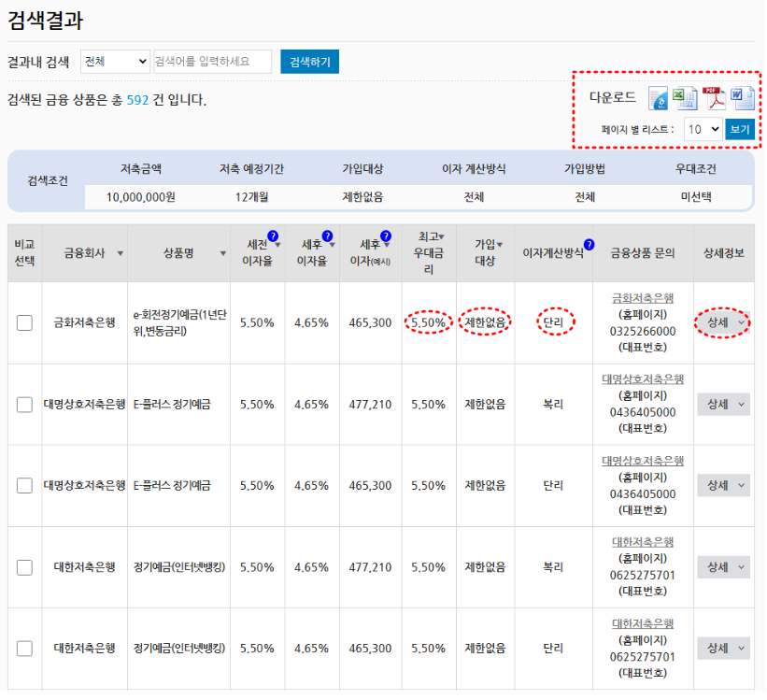Download results as HTML via browser icon
Viewport: 767px width, 700px height.
[658, 98]
